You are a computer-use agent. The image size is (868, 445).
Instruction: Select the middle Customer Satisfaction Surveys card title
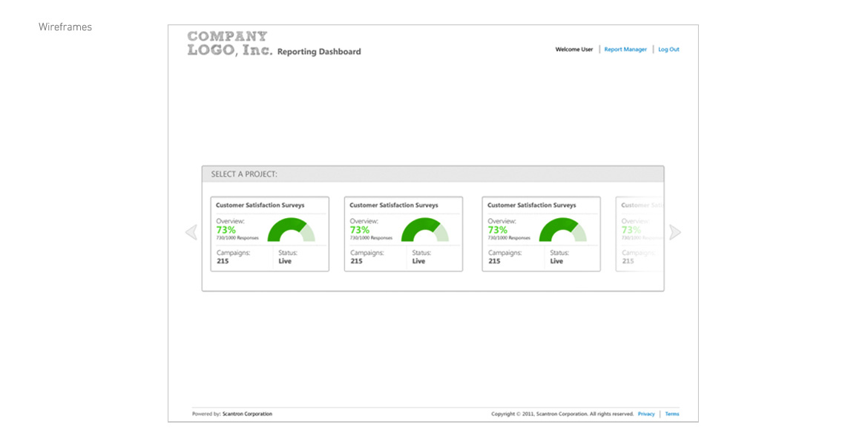tap(393, 205)
